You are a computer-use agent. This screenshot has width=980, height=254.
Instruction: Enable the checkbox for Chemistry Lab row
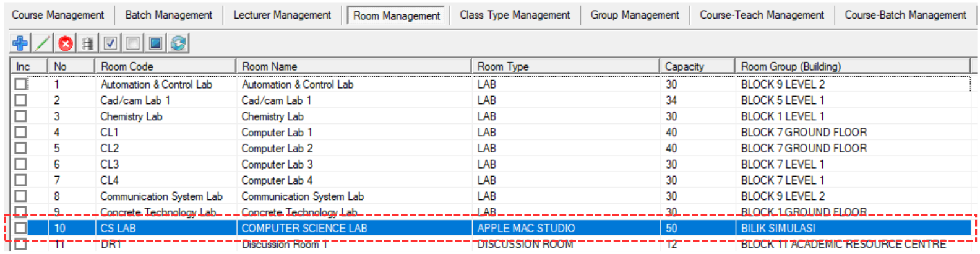(21, 116)
